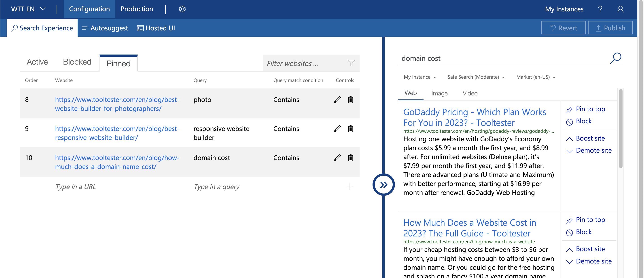Open the portal settings gear
This screenshot has width=644, height=278.
(x=183, y=9)
